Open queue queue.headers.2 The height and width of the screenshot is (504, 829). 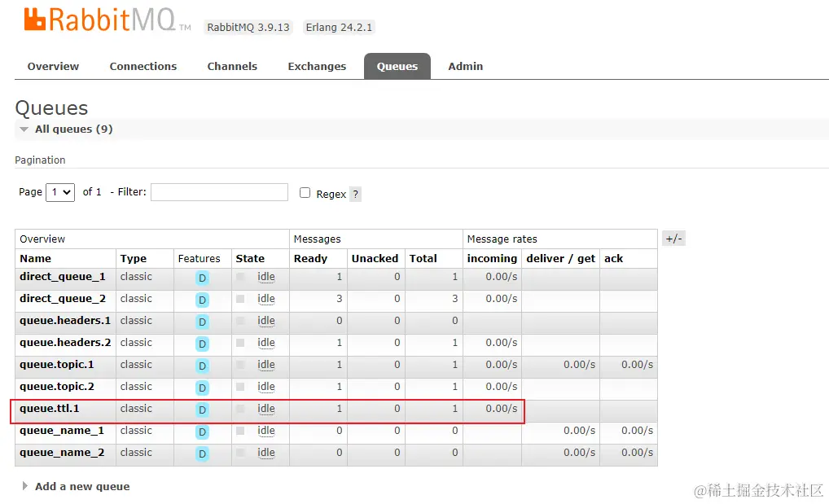tap(65, 343)
